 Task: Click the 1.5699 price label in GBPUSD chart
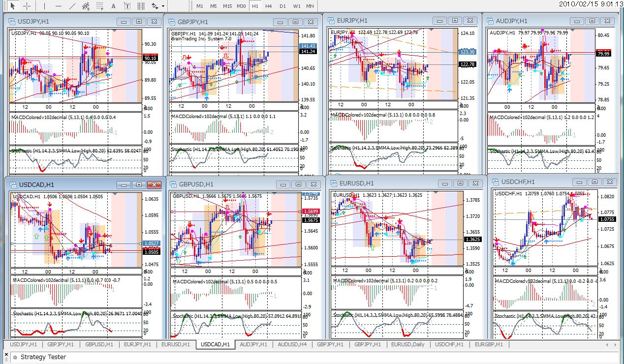312,212
